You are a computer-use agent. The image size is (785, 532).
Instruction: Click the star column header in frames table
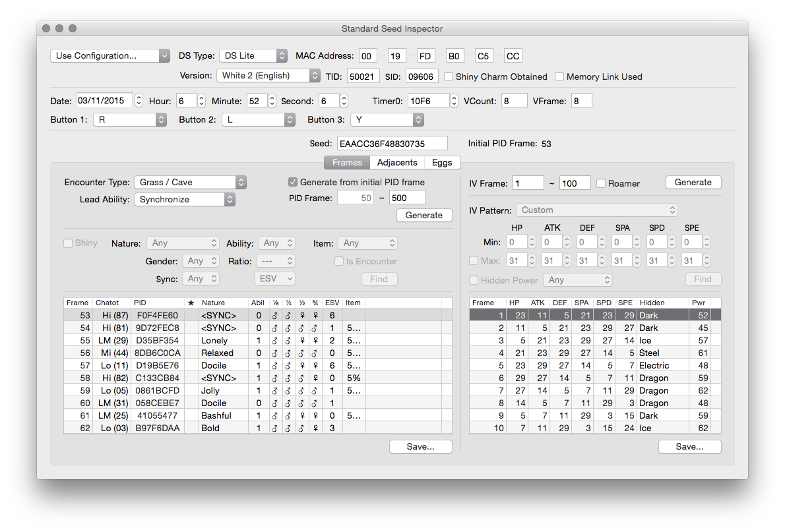point(191,303)
